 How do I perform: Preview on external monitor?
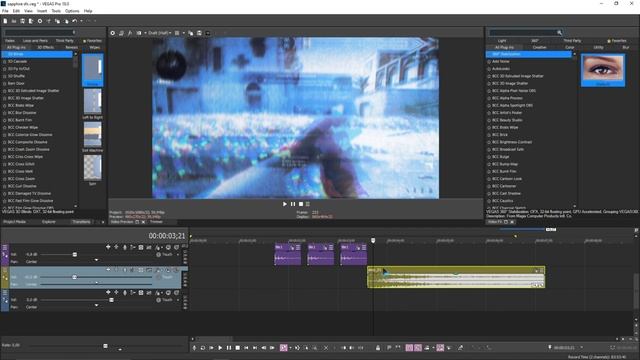click(121, 33)
